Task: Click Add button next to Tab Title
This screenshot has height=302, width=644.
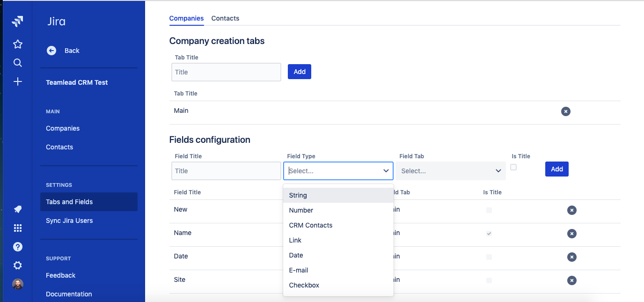Action: (x=300, y=72)
